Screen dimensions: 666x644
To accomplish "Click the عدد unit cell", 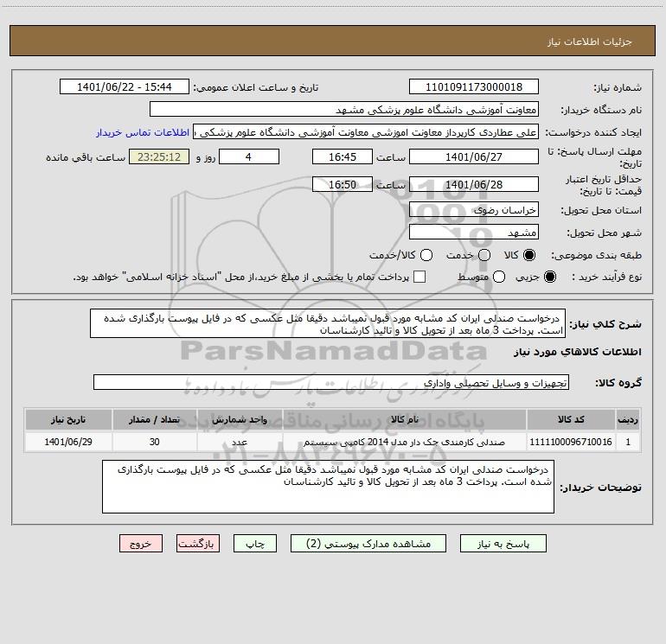I will click(240, 442).
